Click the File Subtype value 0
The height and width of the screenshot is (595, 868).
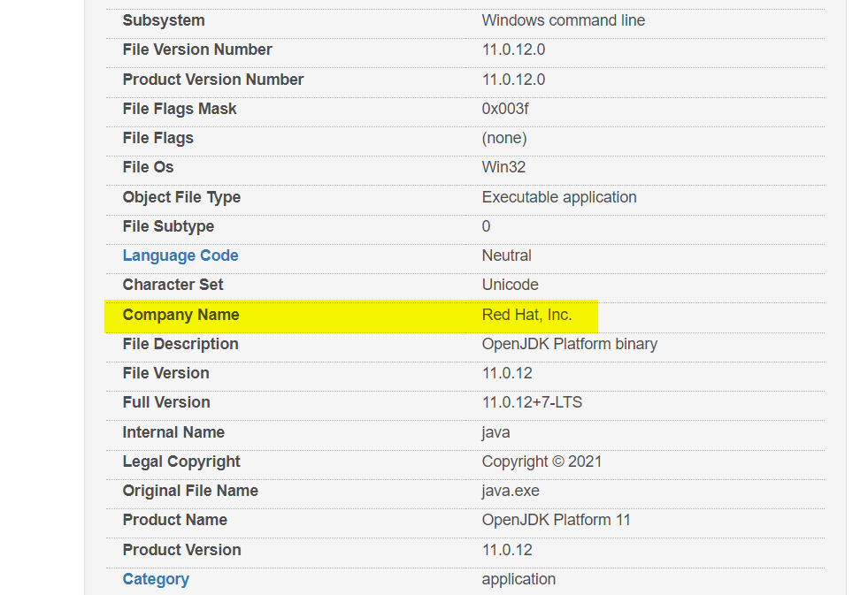pyautogui.click(x=486, y=226)
